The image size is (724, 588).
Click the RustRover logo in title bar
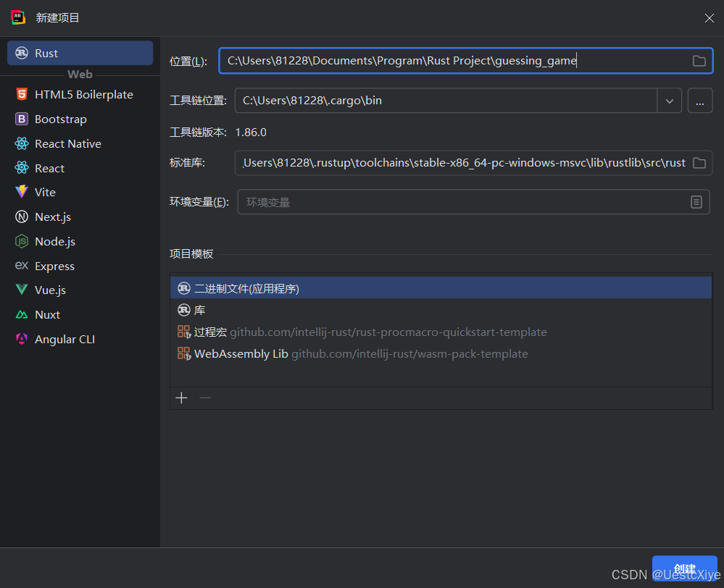(18, 17)
